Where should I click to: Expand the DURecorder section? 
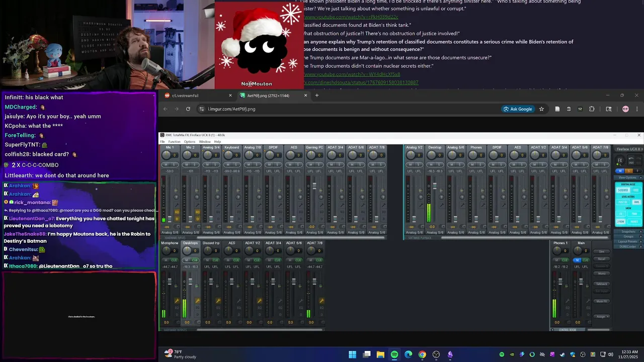click(x=628, y=247)
